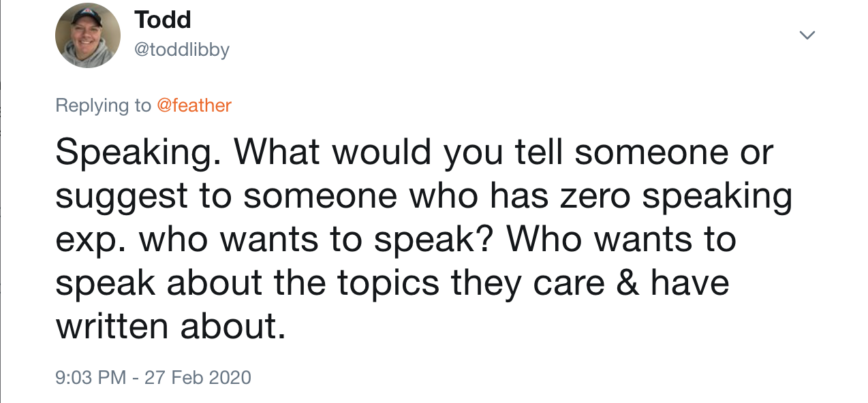This screenshot has height=403, width=868.
Task: Click the 9:03 PM - 27 Feb 2020 timestamp
Action: tap(153, 377)
